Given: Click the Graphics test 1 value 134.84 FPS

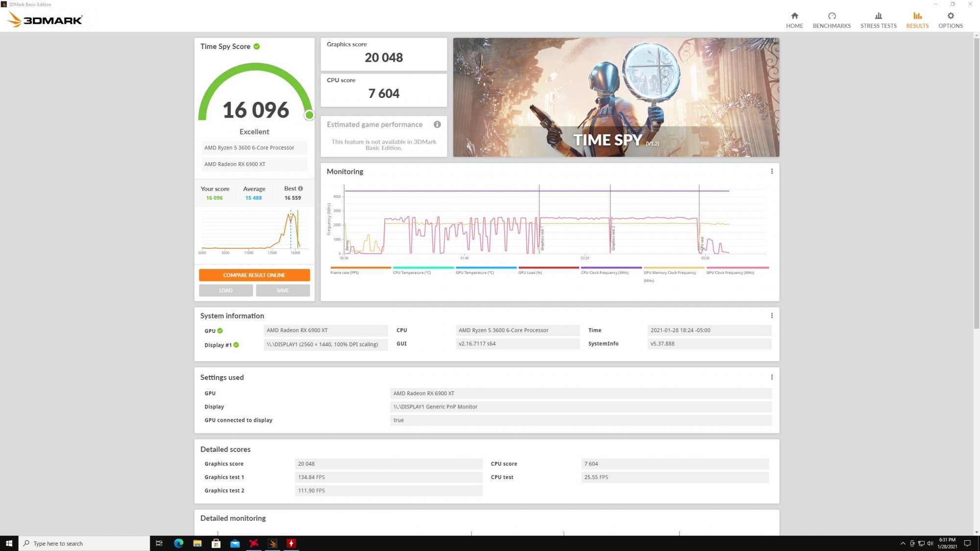Looking at the screenshot, I should coord(389,477).
